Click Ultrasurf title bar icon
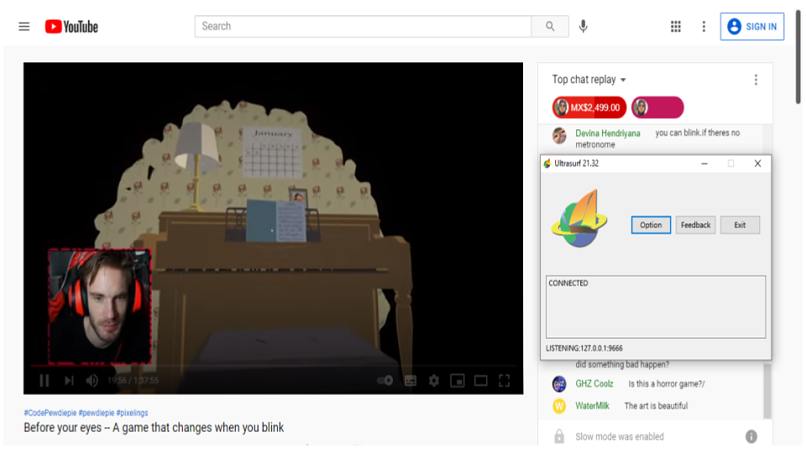The width and height of the screenshot is (806, 453). tap(547, 164)
